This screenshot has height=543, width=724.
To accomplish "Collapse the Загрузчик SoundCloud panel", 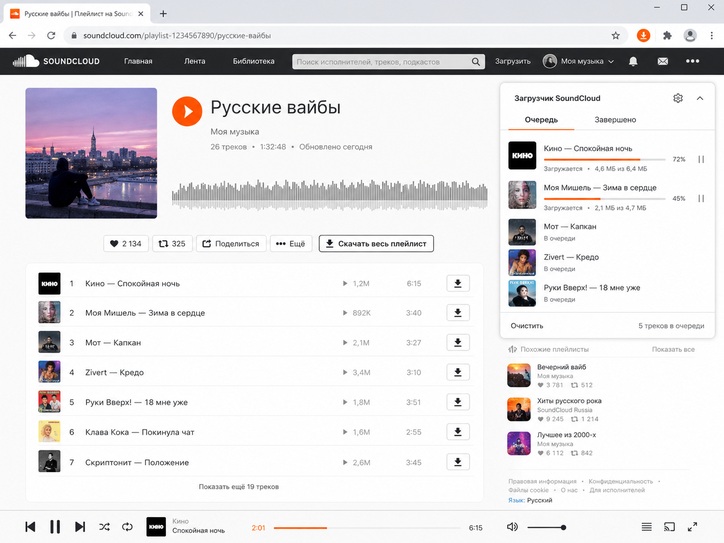I will coord(700,98).
